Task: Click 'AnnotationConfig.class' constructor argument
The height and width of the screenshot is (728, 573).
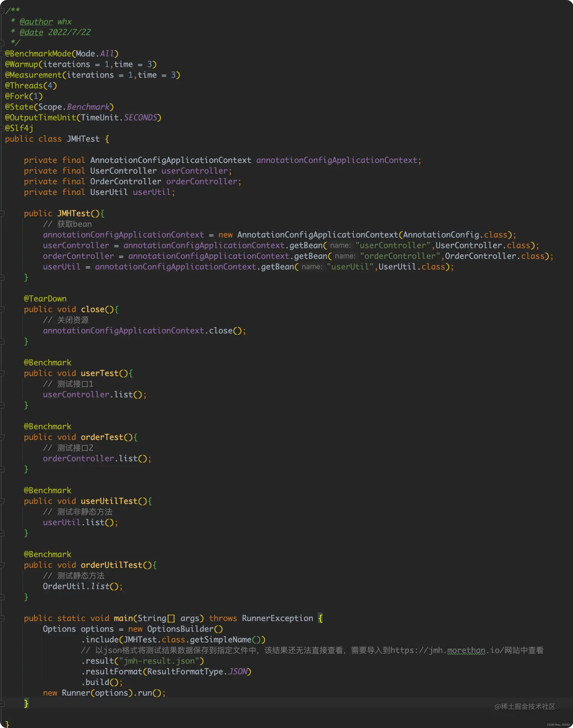Action: [455, 235]
